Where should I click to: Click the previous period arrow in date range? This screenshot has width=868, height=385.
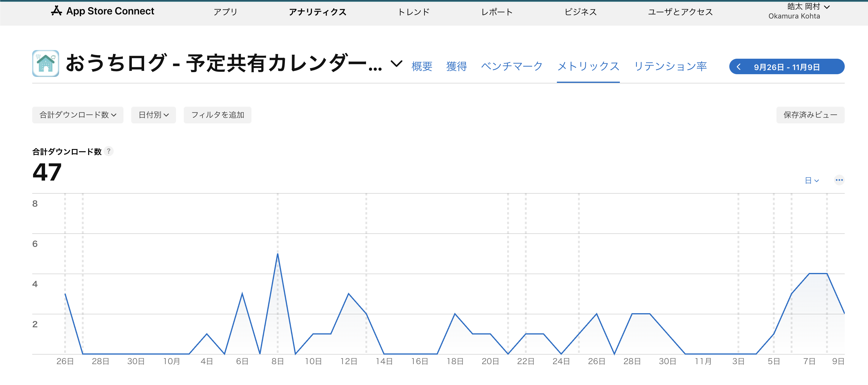[739, 67]
